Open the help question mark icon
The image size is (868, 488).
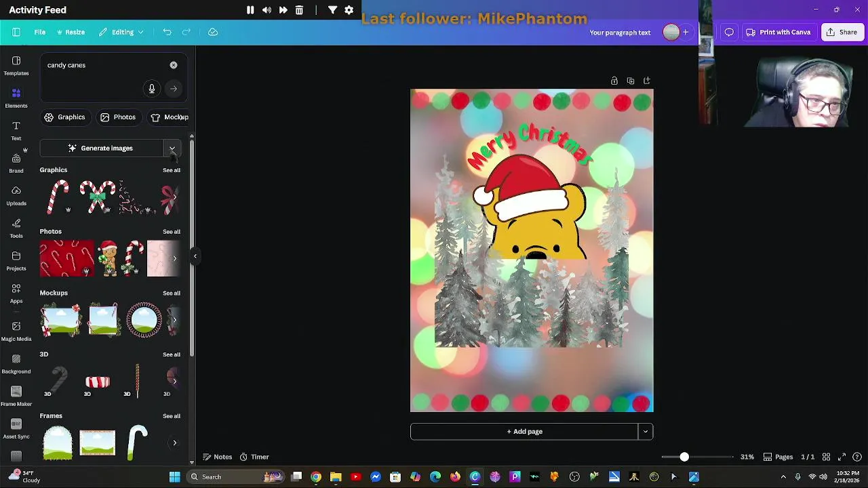coord(857,457)
